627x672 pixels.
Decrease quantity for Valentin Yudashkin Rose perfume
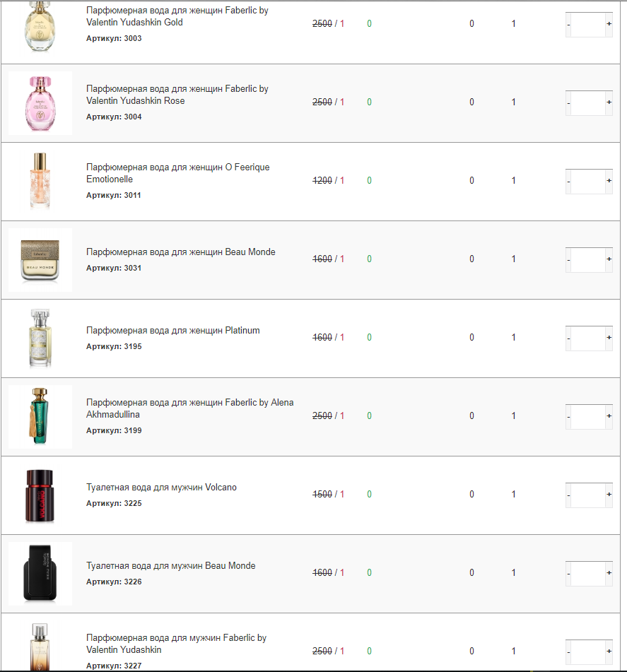point(568,103)
